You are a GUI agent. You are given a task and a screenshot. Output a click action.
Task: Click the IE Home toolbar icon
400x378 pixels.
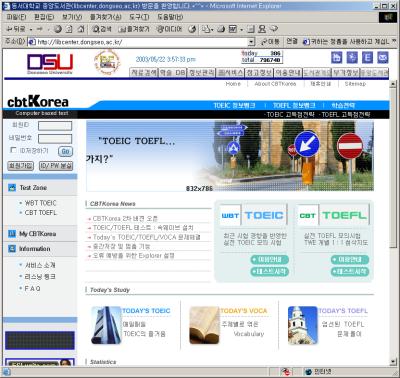tap(81, 29)
